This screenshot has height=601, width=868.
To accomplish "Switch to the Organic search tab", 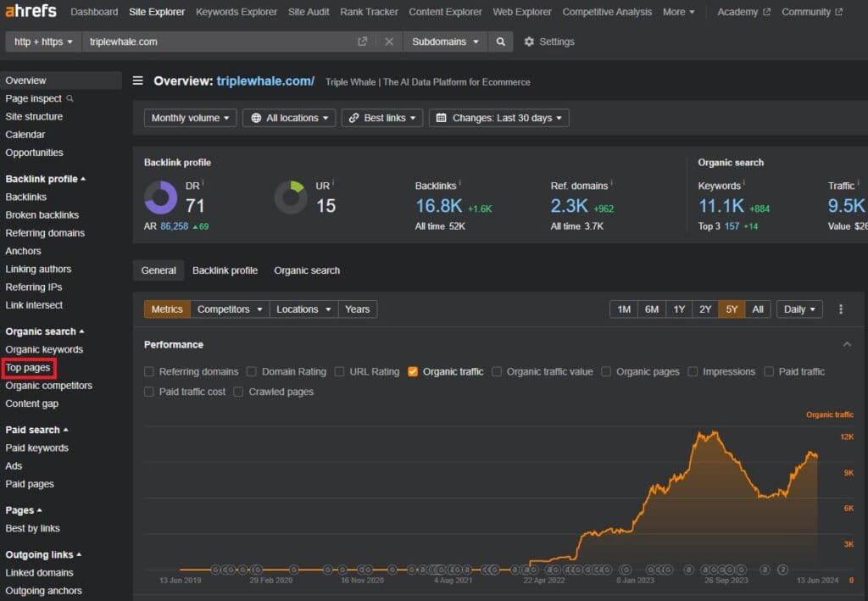I will click(x=307, y=270).
